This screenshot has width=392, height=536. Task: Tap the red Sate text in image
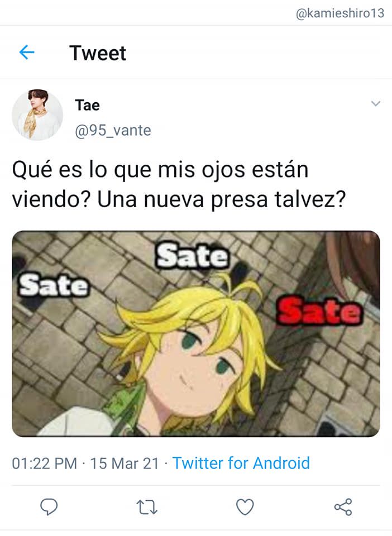318,312
